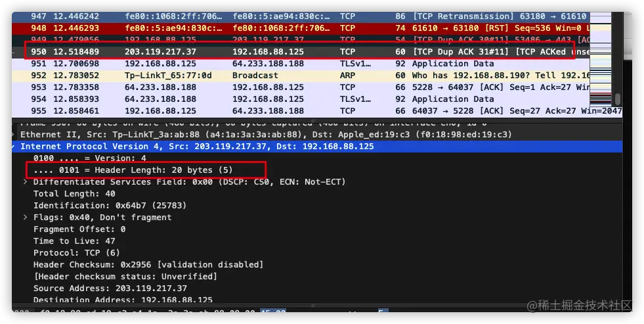Click the packet minimap color strip
The width and height of the screenshot is (644, 324).
(x=600, y=58)
